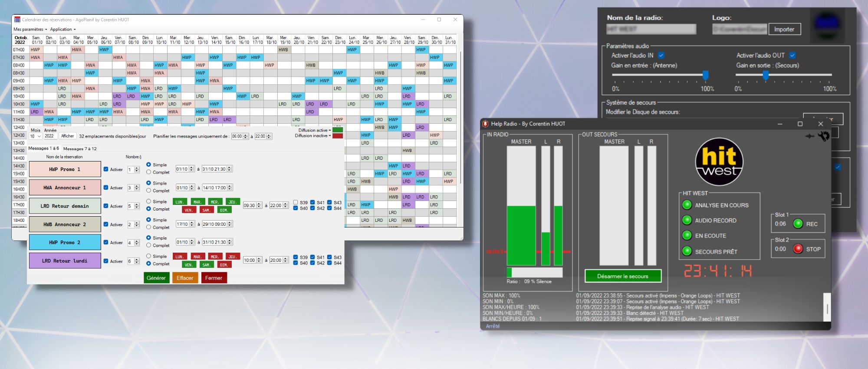Select Complet mode for HWP Promo 1
This screenshot has height=369, width=868.
click(x=148, y=172)
